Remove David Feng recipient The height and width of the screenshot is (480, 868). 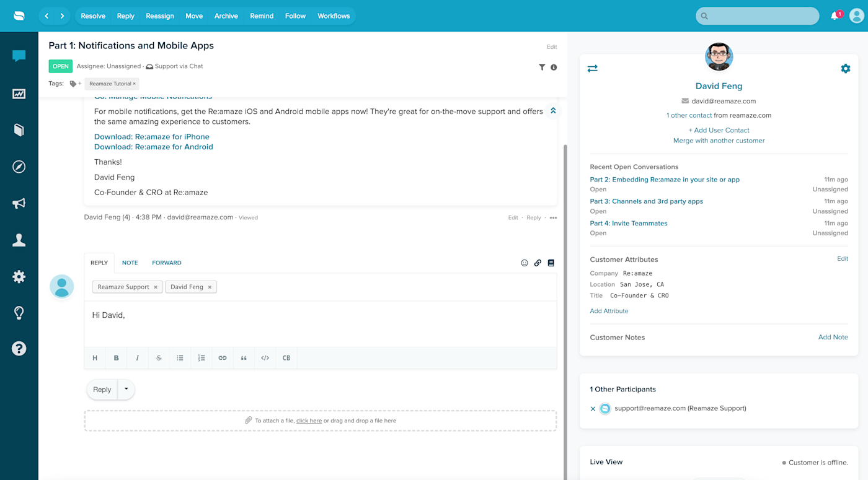click(x=210, y=287)
